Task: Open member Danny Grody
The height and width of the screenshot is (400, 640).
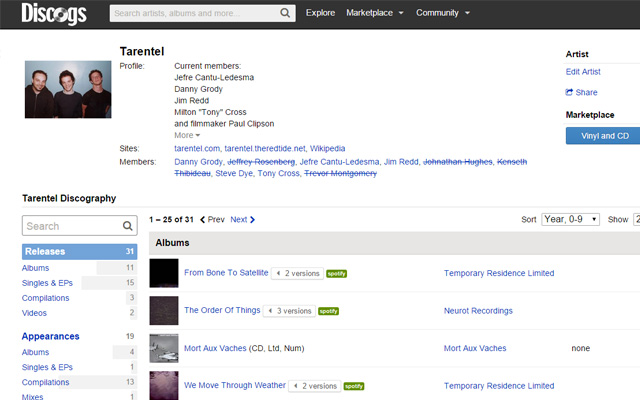Action: pos(198,162)
